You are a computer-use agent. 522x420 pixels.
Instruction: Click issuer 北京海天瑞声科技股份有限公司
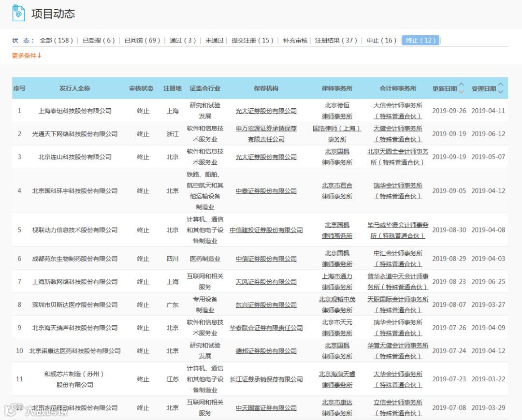[75, 328]
